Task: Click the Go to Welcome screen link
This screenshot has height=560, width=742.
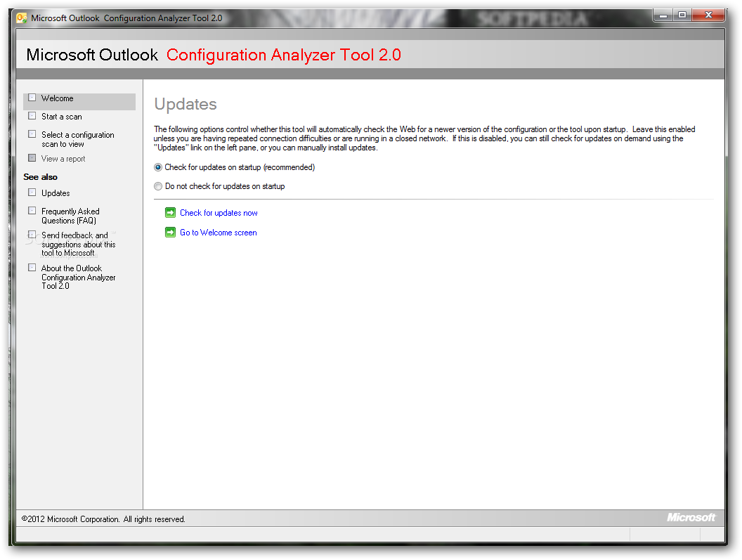Action: tap(218, 233)
